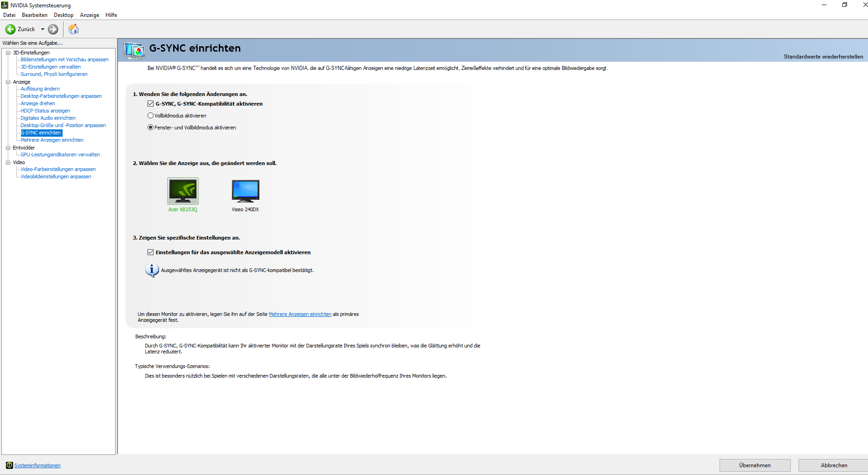
Task: Select the Viseo 240DX monitor icon
Action: (x=245, y=191)
